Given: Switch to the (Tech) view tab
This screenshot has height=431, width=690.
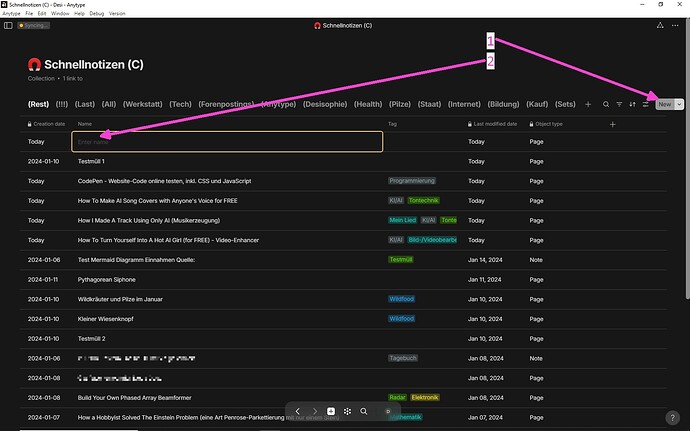Looking at the screenshot, I should click(x=180, y=104).
